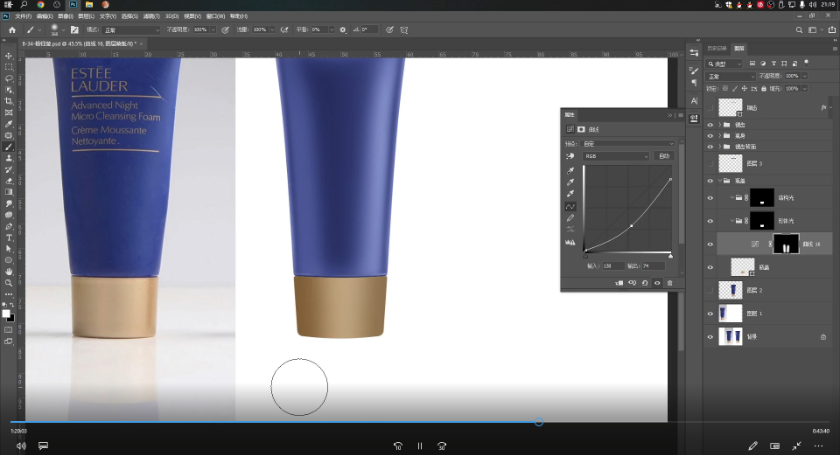The width and height of the screenshot is (840, 455).
Task: Click the foreground color swatch
Action: 6,314
